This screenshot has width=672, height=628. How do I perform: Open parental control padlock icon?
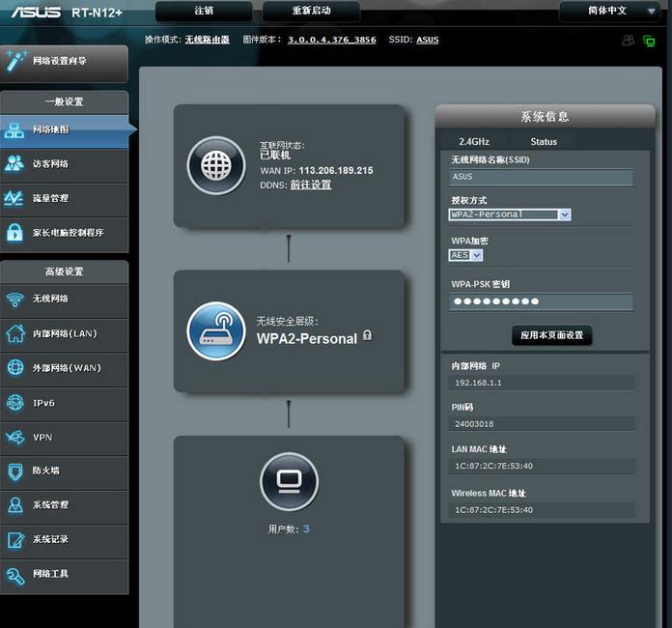(x=15, y=233)
